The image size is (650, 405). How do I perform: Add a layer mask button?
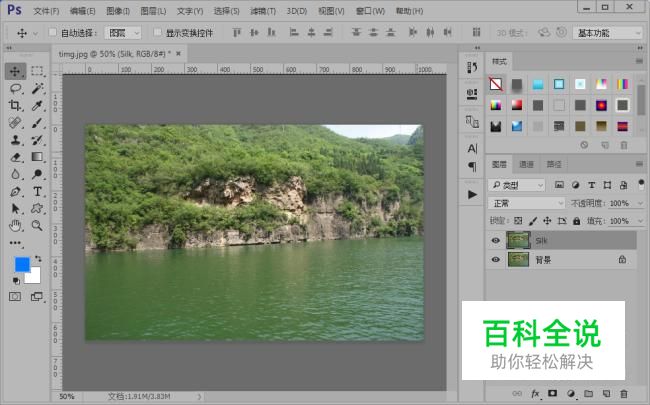pyautogui.click(x=553, y=393)
